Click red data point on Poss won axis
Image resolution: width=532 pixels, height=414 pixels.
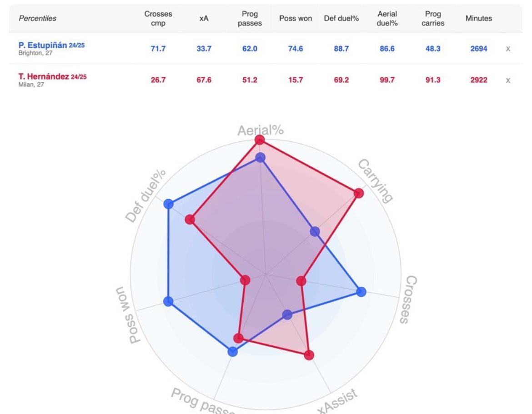[245, 280]
